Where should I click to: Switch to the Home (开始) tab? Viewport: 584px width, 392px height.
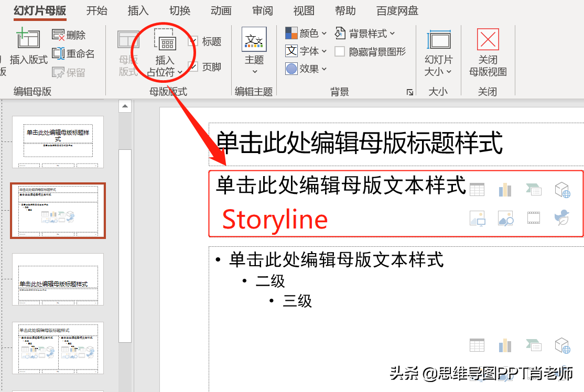(97, 11)
